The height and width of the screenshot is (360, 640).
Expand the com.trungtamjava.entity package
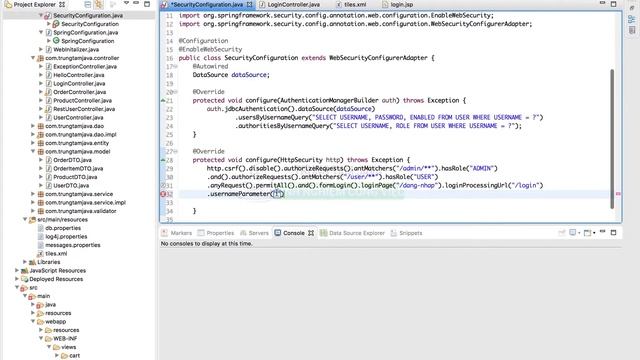pos(33,143)
